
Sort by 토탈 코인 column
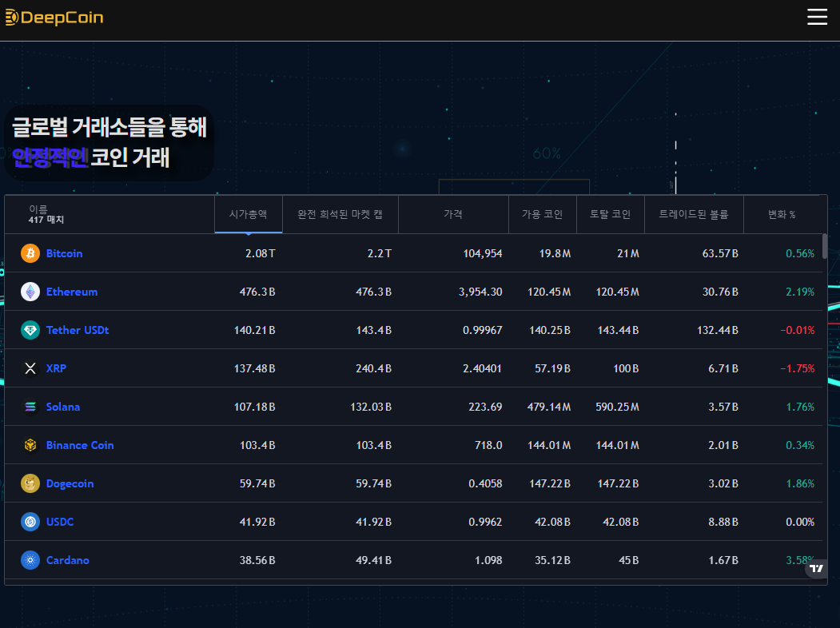pyautogui.click(x=610, y=214)
